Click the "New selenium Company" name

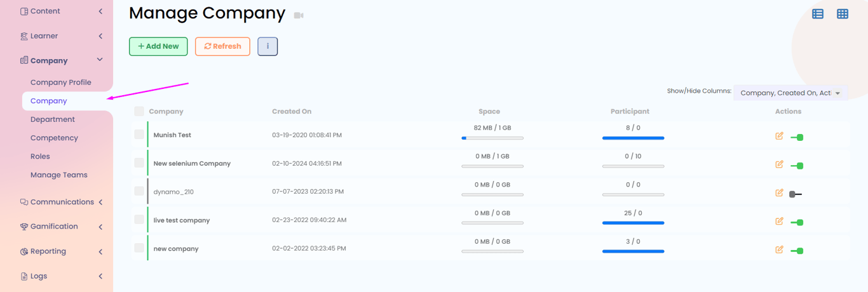click(x=192, y=163)
